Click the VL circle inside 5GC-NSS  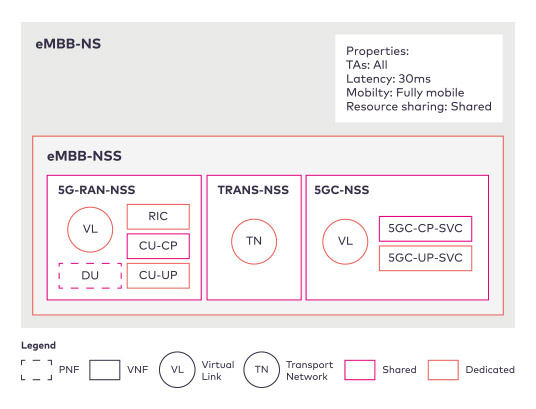point(345,241)
